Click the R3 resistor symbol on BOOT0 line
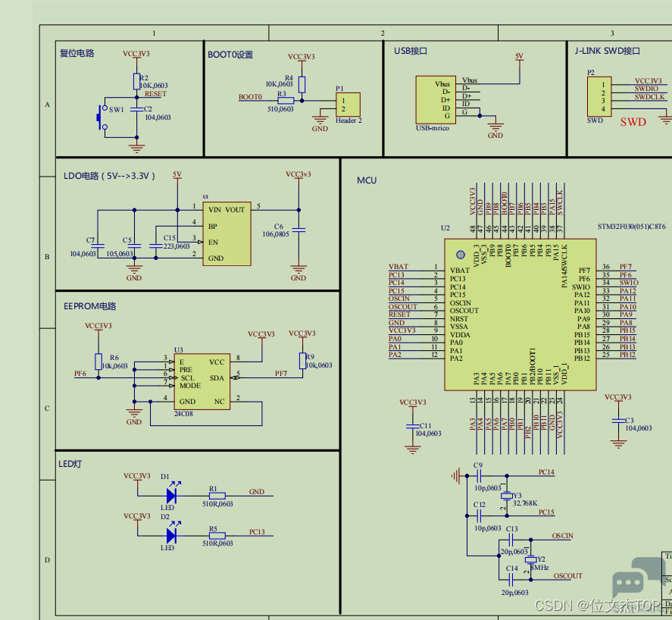 [286, 101]
